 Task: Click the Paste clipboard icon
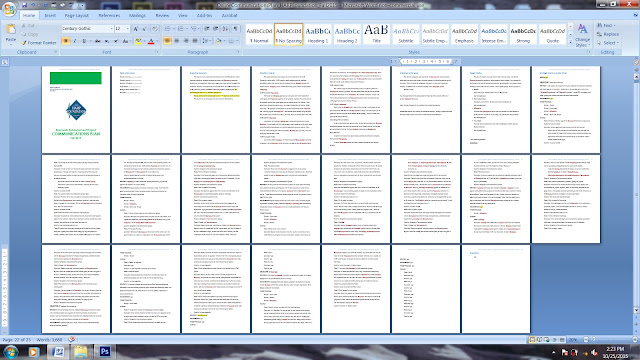point(11,32)
